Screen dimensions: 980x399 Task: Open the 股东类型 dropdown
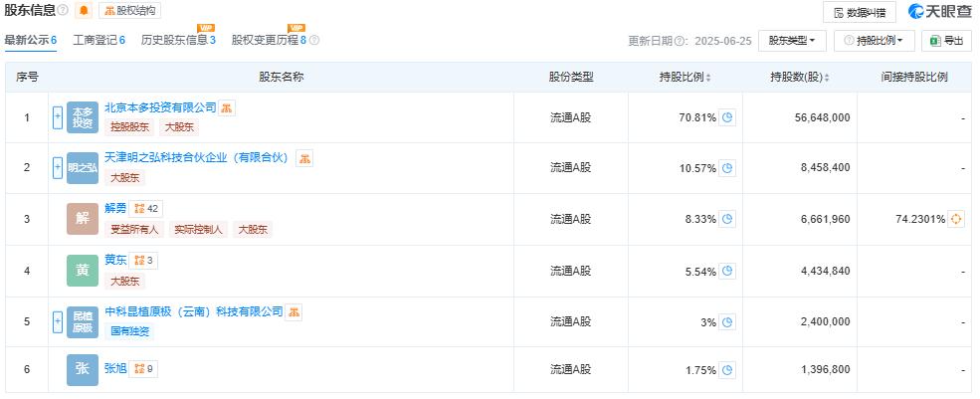click(792, 41)
